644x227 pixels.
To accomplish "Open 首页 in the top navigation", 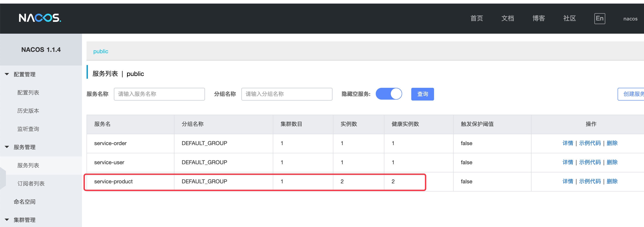I will (x=476, y=18).
